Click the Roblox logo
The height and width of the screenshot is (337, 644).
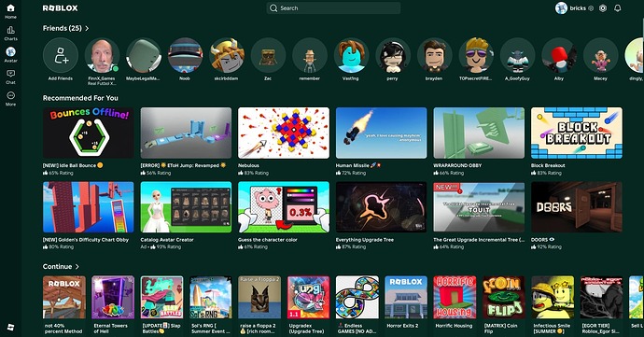coord(60,7)
